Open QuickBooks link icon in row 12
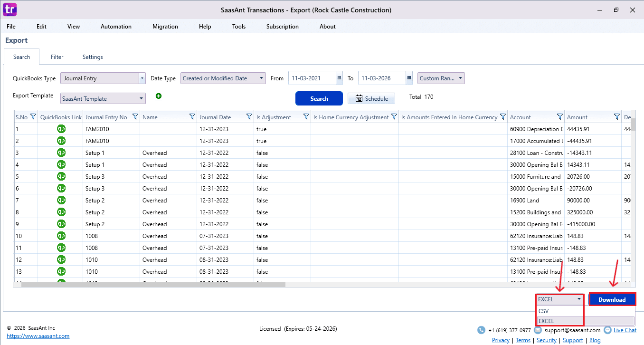This screenshot has height=345, width=644. [61, 259]
